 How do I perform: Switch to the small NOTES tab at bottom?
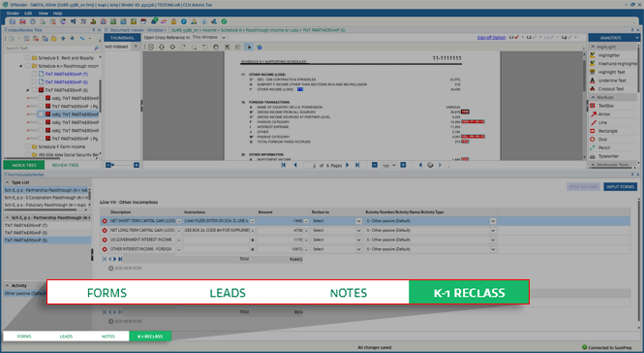pyautogui.click(x=108, y=337)
